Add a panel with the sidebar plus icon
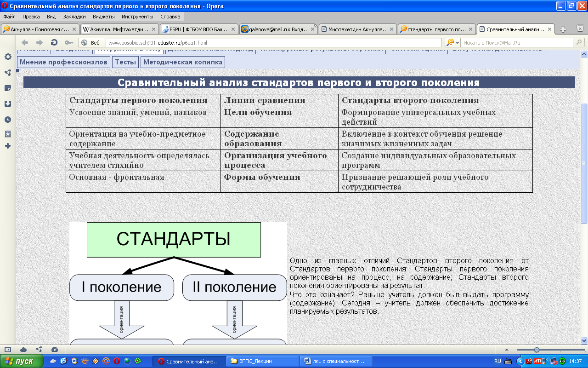 (8, 146)
